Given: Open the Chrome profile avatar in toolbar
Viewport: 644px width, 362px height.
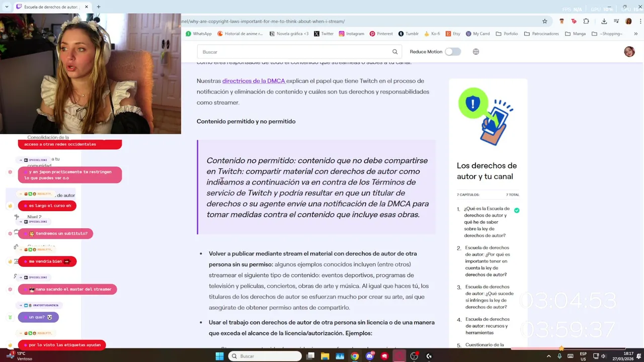Looking at the screenshot, I should point(628,21).
